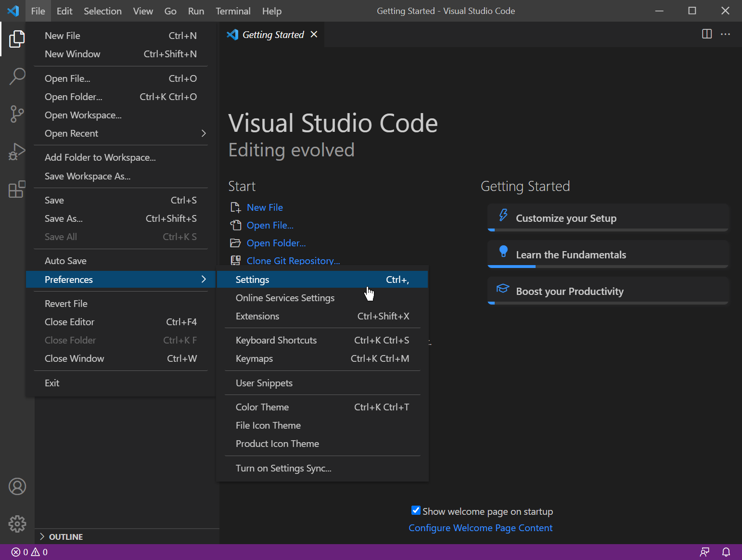Open the editor More Actions ellipsis
Viewport: 742px width, 560px height.
point(725,34)
